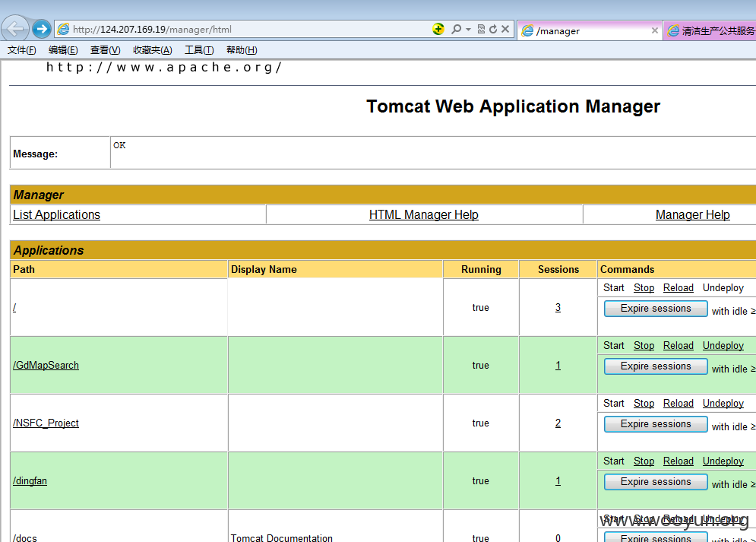Open the /GdMapSearch application link
Screen dimensions: 756x542
pos(46,365)
